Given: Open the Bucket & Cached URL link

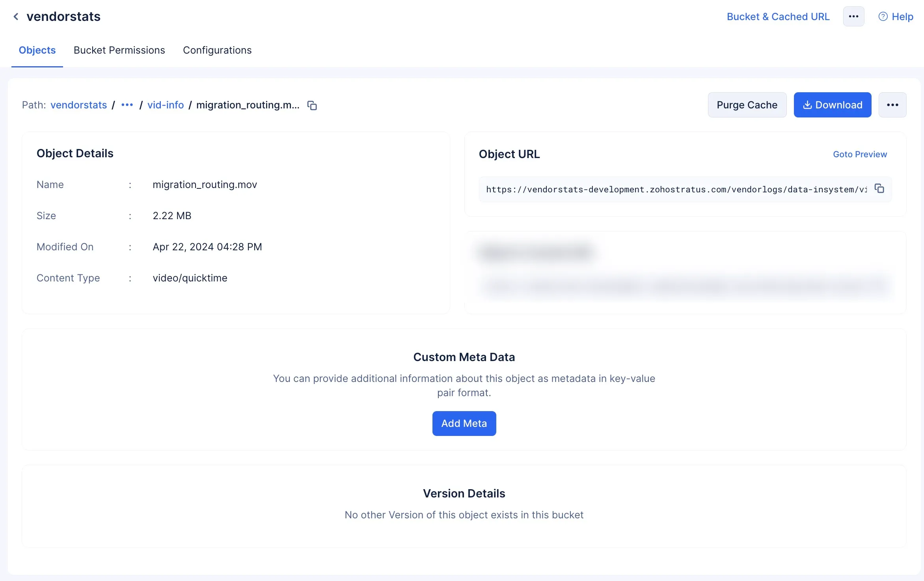Looking at the screenshot, I should tap(778, 17).
